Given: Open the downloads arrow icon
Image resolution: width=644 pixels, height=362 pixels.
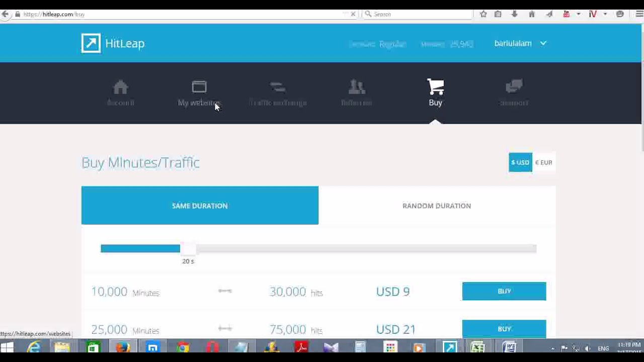Looking at the screenshot, I should [x=514, y=14].
